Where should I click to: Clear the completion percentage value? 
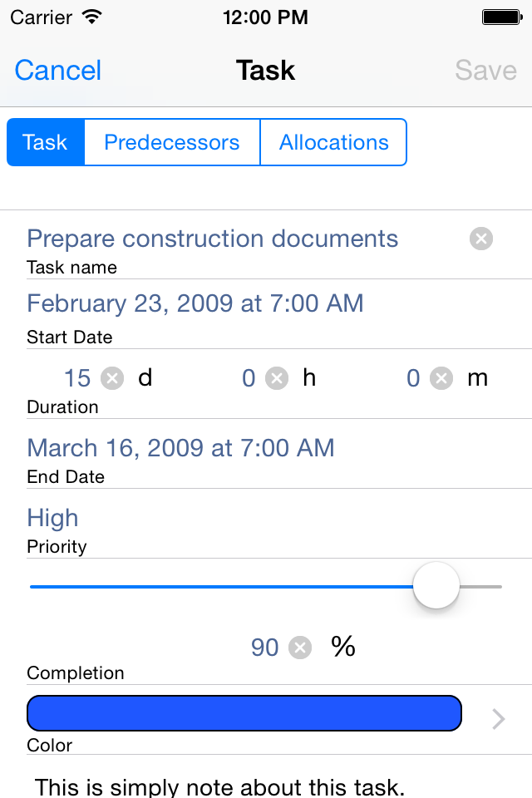point(300,648)
